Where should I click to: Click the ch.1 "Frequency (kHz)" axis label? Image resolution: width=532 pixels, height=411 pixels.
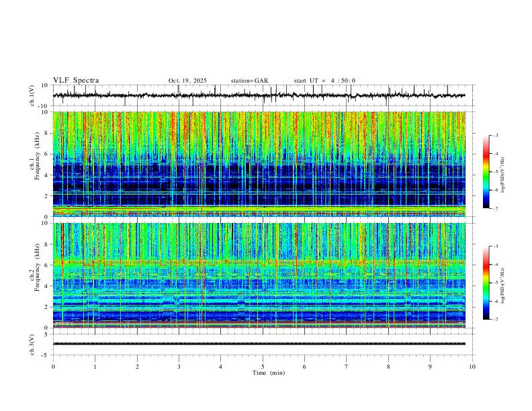[x=37, y=156]
